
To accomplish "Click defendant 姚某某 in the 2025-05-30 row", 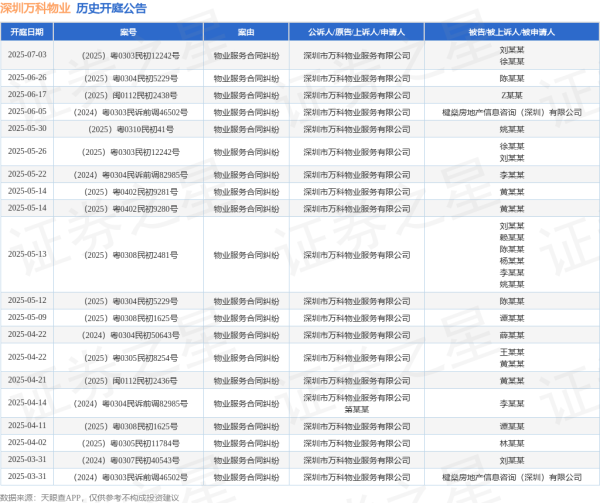I will 512,129.
